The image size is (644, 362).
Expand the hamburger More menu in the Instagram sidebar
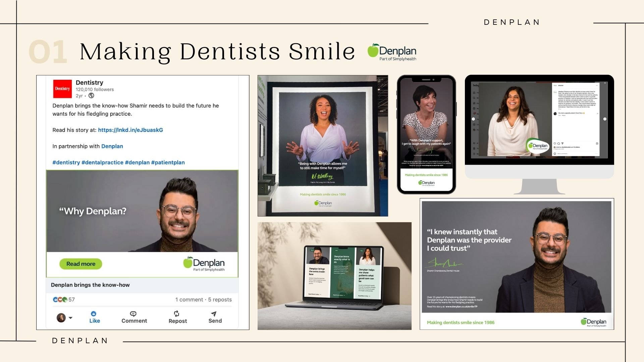(474, 154)
